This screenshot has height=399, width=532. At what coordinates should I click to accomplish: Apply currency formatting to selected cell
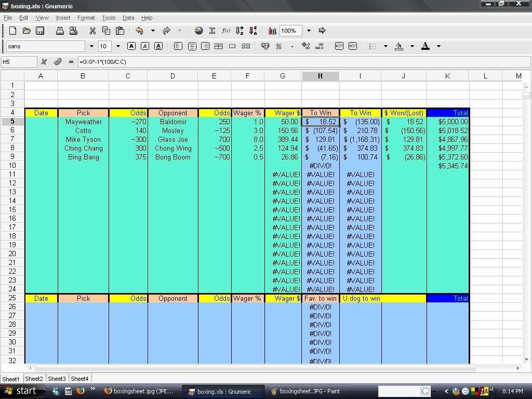265,46
